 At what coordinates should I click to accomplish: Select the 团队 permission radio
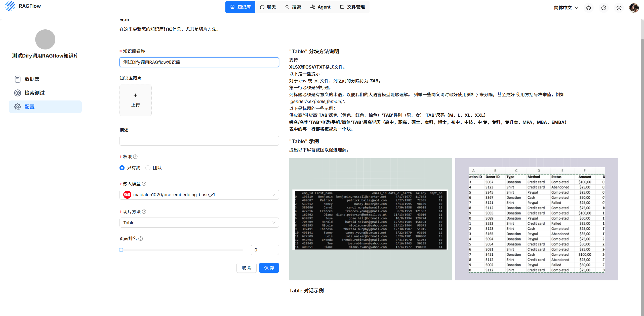148,168
